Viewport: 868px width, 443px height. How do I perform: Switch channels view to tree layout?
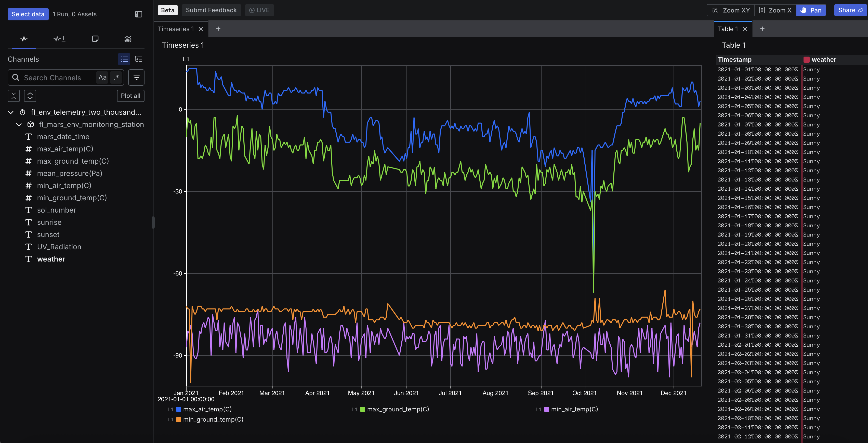tap(139, 59)
